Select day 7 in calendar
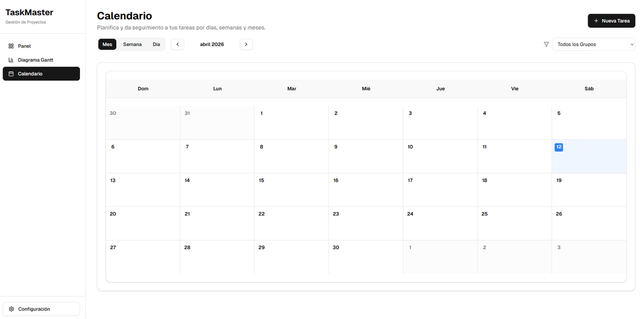This screenshot has height=319, width=644. tap(217, 156)
